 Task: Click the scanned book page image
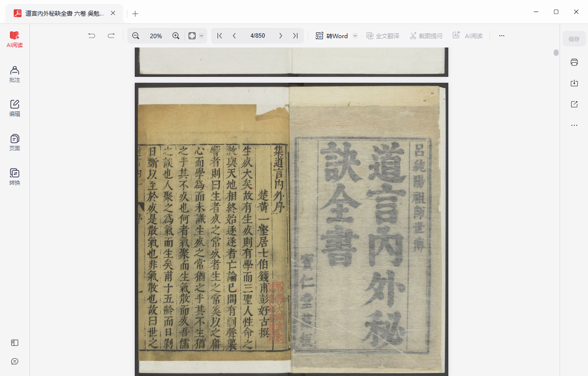click(x=292, y=229)
